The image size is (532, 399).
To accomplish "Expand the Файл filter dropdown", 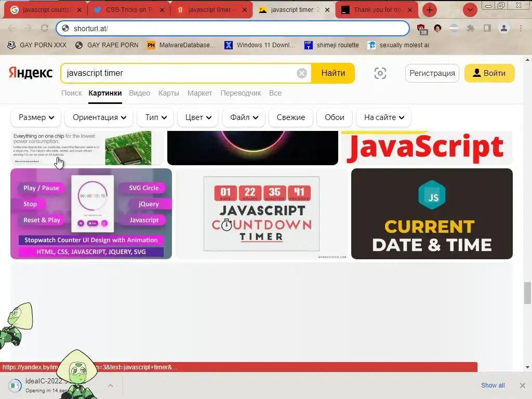I will click(x=244, y=117).
